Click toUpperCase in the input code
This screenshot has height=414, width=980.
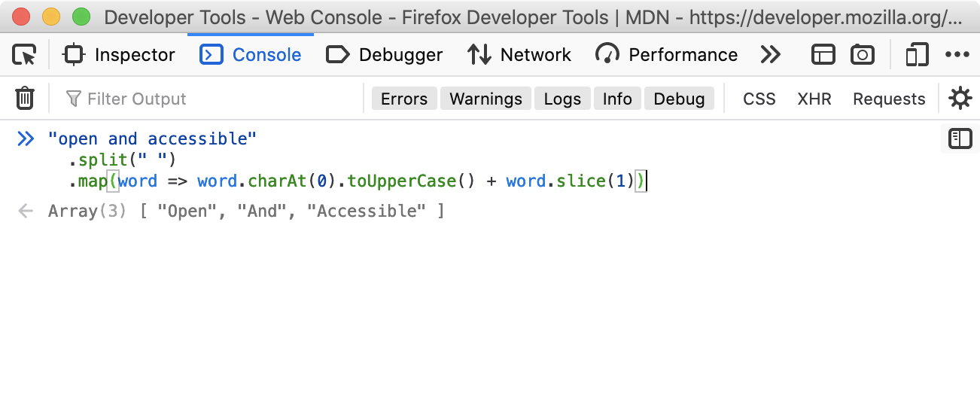pos(401,181)
